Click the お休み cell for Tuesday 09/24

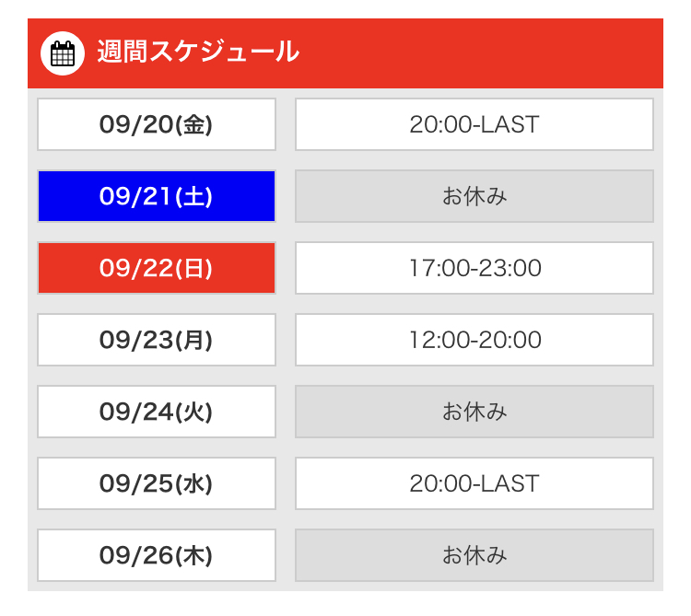click(x=474, y=412)
